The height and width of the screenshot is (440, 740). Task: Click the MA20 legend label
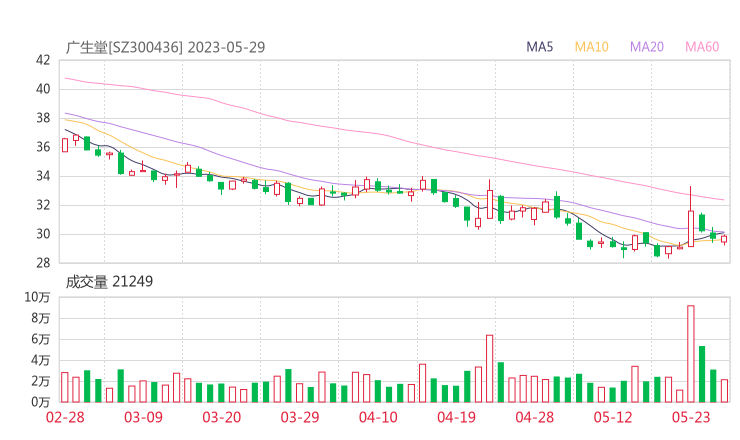(x=647, y=47)
